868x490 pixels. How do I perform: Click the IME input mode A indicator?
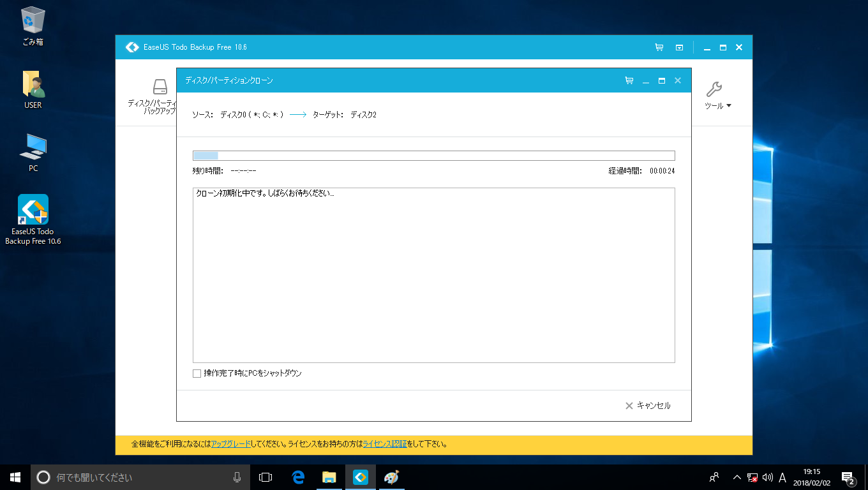pos(782,477)
